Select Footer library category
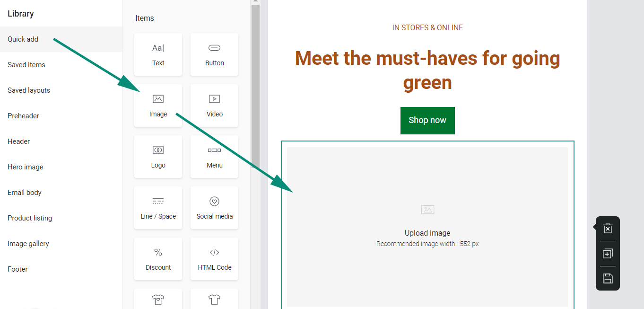 (x=61, y=269)
